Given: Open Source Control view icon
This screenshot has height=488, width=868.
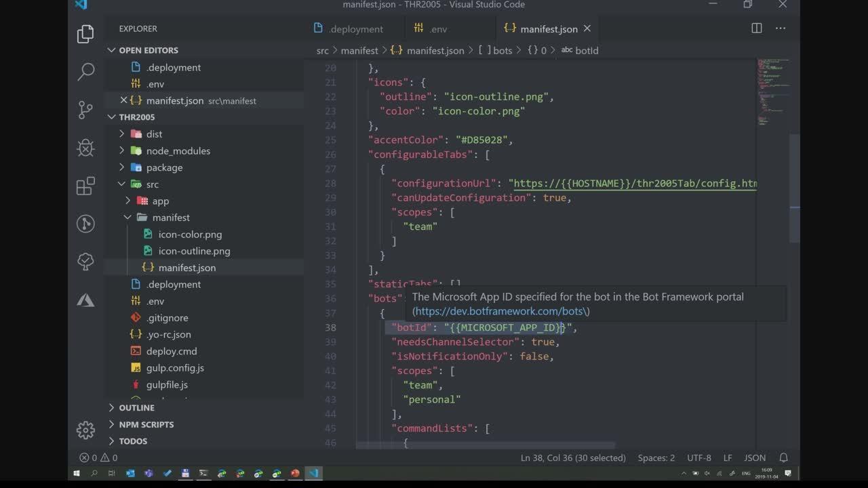Looking at the screenshot, I should (x=85, y=109).
